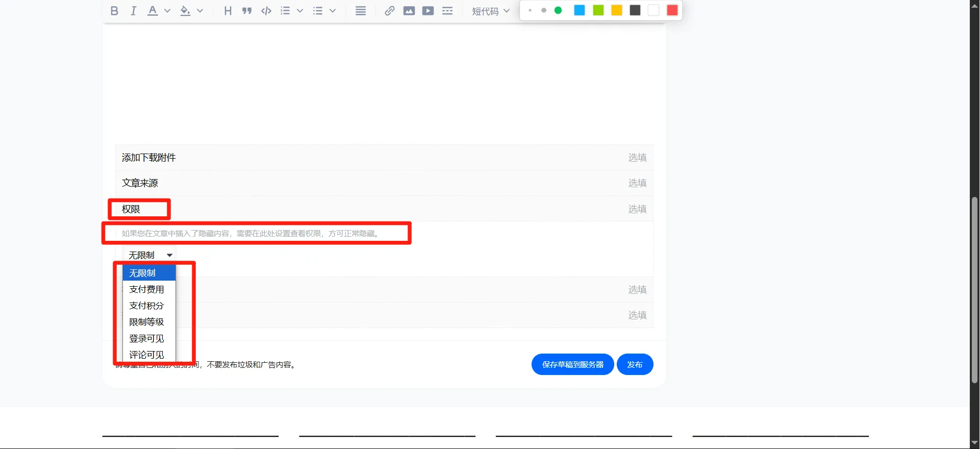Pick 评论可见 from the dropdown list

[147, 354]
